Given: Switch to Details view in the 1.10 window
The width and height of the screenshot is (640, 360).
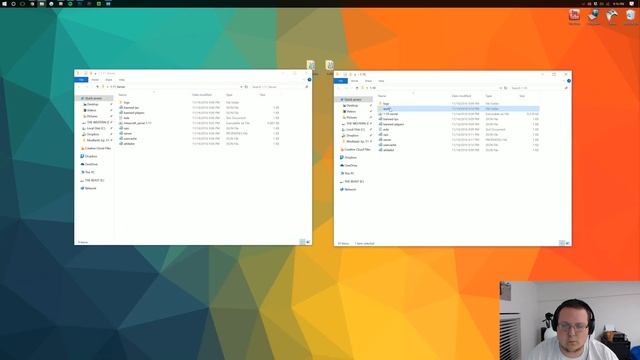Looking at the screenshot, I should click(x=562, y=243).
